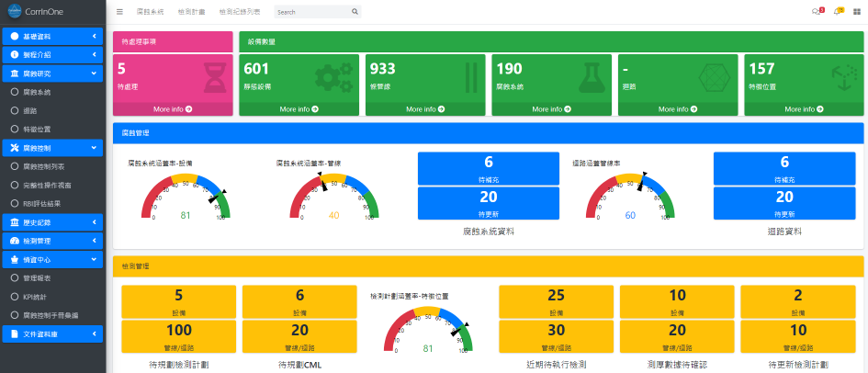
Task: Collapse the 腐蝕研究 sidebar section
Action: click(x=52, y=73)
